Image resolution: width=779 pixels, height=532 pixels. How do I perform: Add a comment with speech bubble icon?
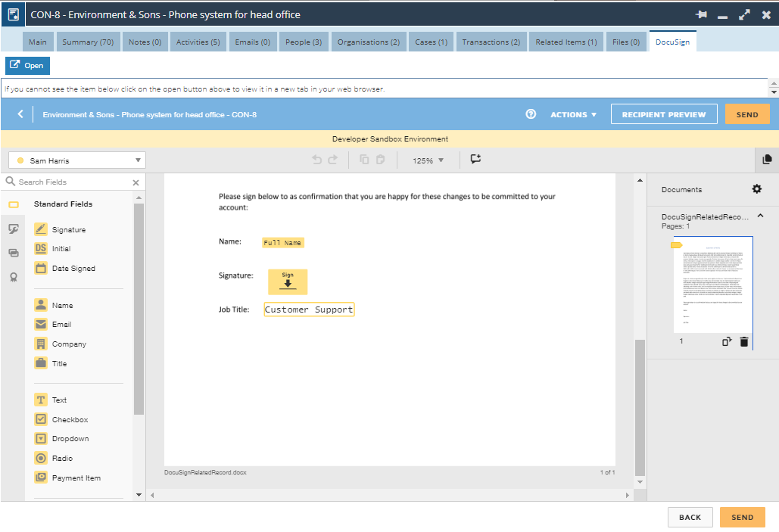[x=475, y=159]
